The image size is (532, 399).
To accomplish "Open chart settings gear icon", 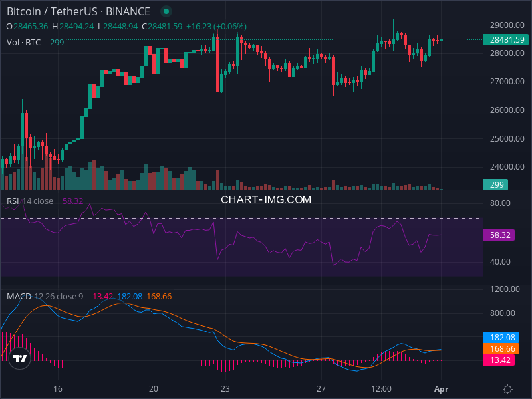I will coord(507,389).
